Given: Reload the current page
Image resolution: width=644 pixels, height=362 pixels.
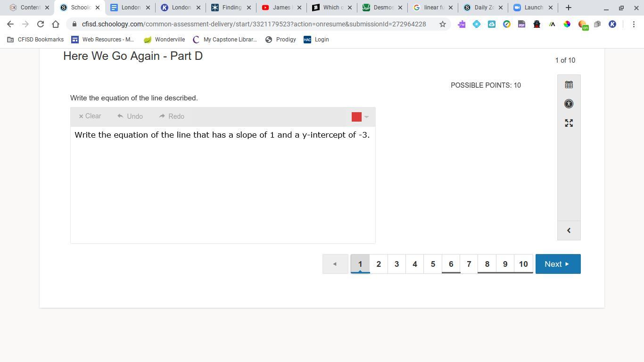Looking at the screenshot, I should pyautogui.click(x=41, y=24).
